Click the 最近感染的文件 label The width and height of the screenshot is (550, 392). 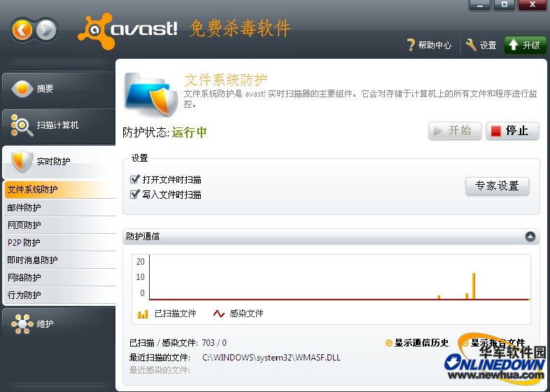pos(160,370)
